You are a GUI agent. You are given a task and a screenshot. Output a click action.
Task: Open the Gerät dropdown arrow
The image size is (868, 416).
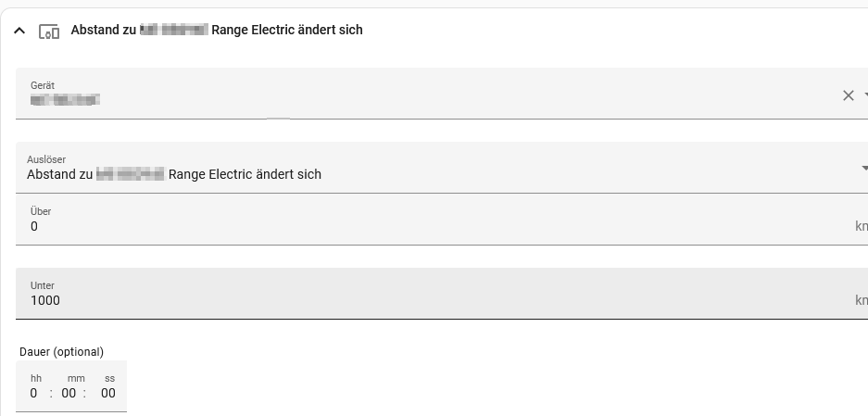[864, 95]
